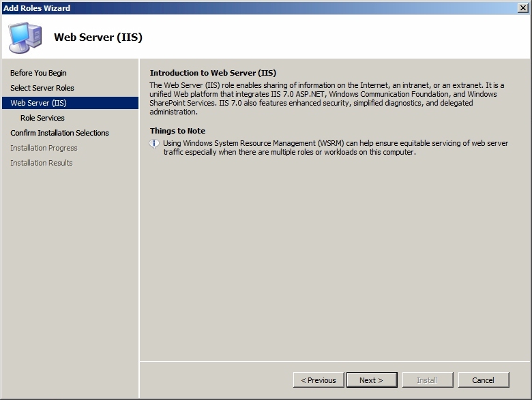Click the Add Roles Wizard title bar

[258, 7]
